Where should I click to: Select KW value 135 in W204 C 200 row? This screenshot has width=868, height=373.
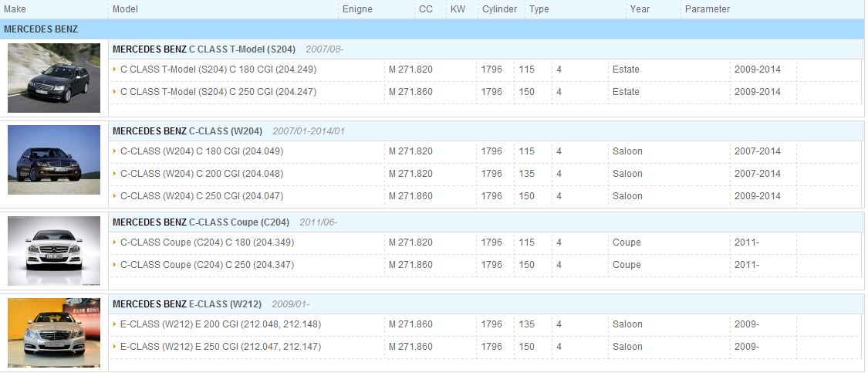[x=527, y=174]
